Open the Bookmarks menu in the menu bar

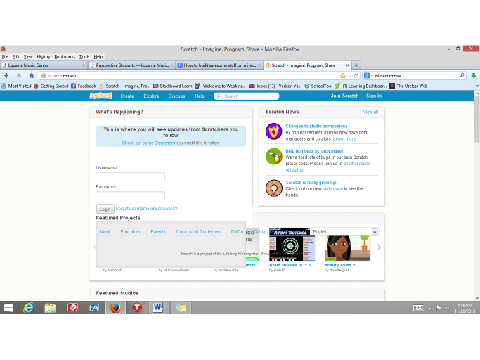[65, 57]
